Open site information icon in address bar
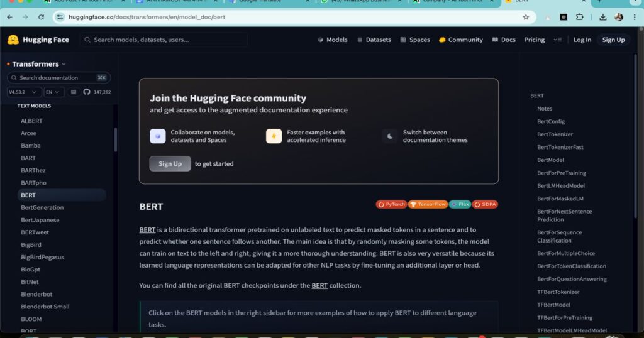 click(x=60, y=17)
